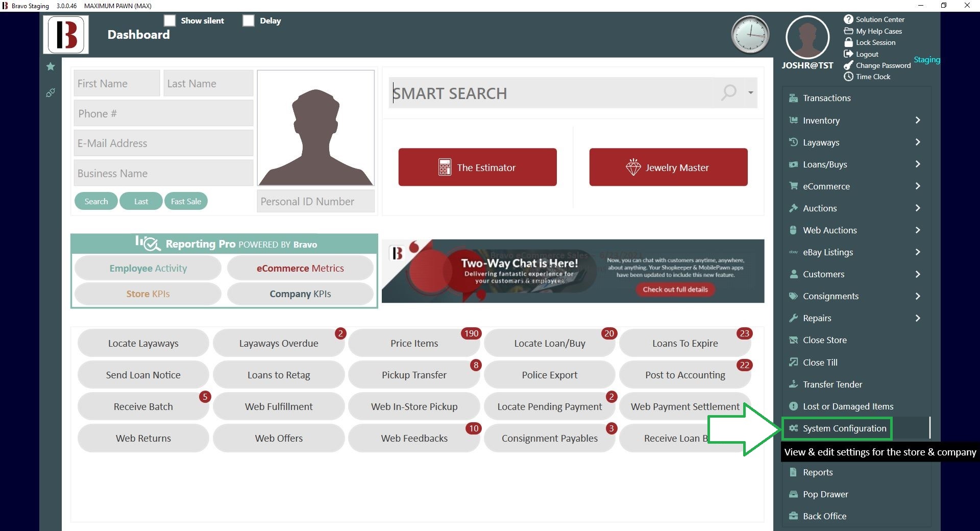This screenshot has width=980, height=531.
Task: Click the Loans/Buys cash icon
Action: [793, 164]
